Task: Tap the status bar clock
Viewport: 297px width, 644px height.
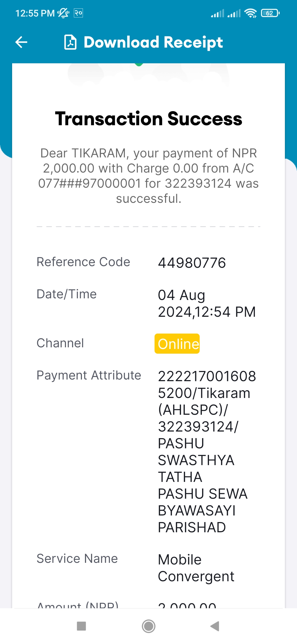Action: coord(35,13)
